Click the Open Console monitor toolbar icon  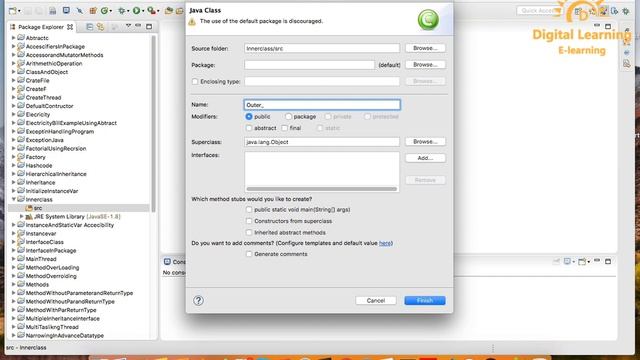(x=66, y=11)
